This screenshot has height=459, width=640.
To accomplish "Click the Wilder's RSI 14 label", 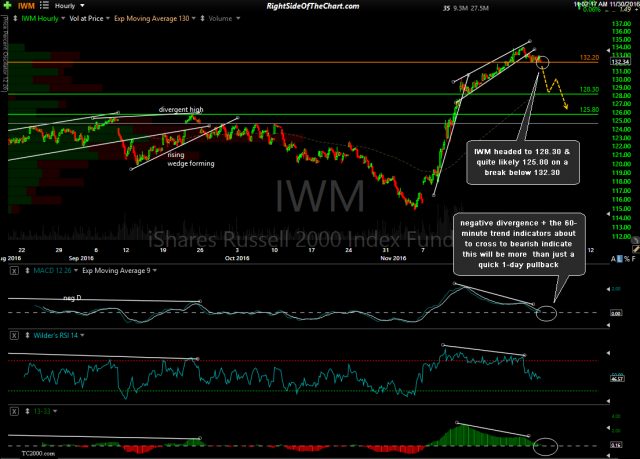I will point(56,335).
